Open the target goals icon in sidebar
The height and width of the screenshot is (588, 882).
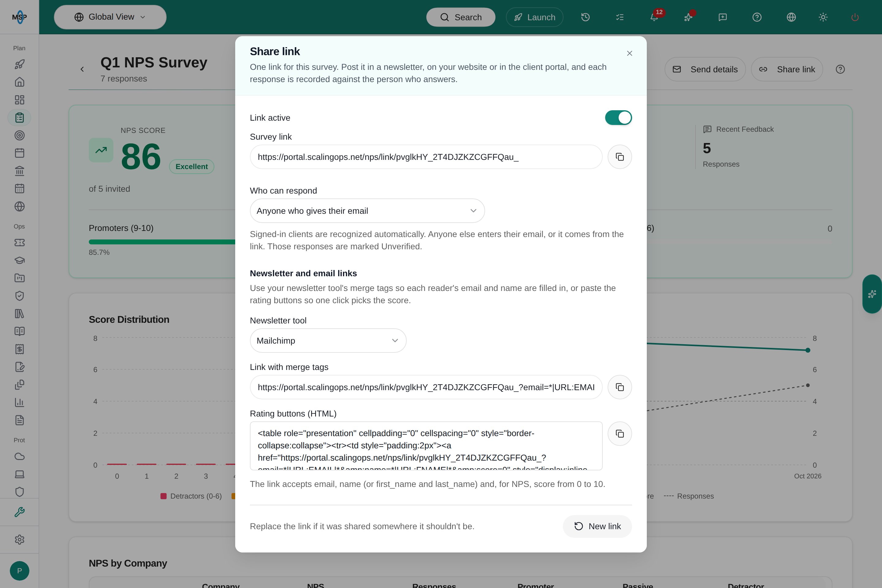pos(20,135)
